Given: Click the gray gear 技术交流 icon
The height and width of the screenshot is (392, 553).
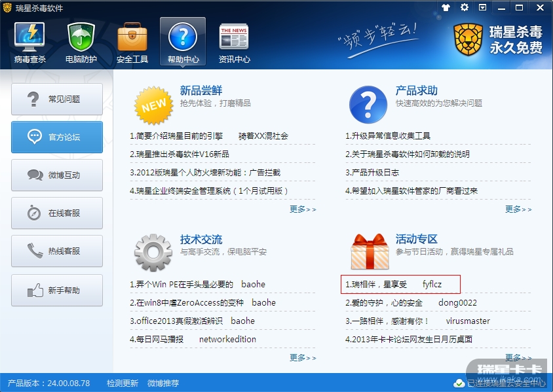Looking at the screenshot, I should pyautogui.click(x=153, y=253).
